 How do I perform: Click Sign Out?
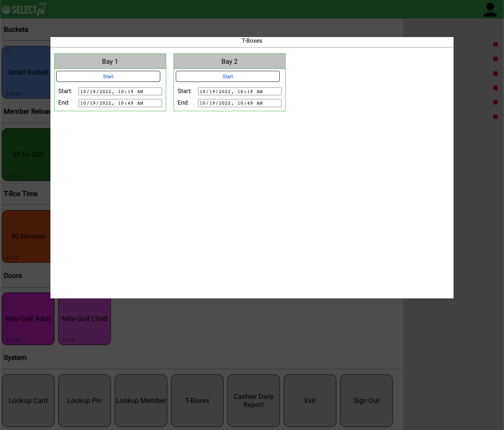[x=366, y=401]
